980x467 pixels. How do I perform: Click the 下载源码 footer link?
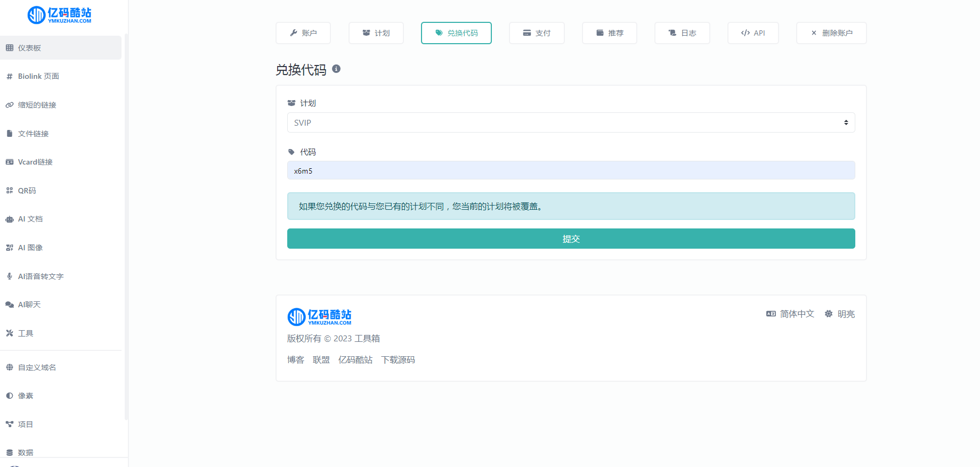click(x=398, y=360)
